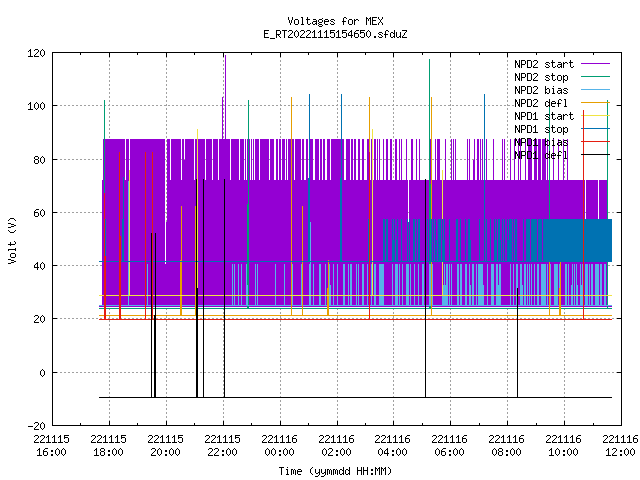Click the 221115 22:00 x-axis tick label
The height and width of the screenshot is (480, 640).
[222, 446]
